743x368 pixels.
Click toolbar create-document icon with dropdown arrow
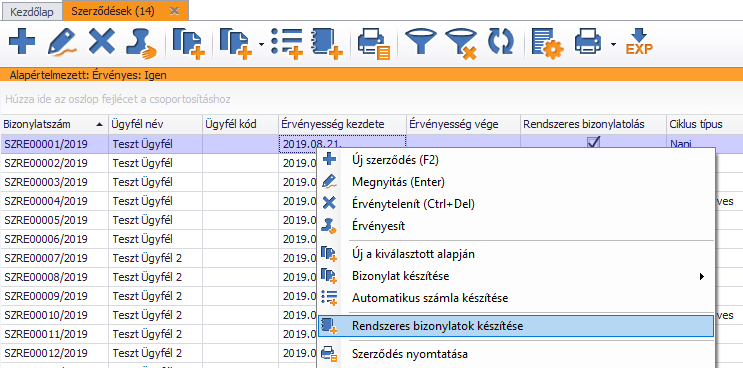[236, 44]
